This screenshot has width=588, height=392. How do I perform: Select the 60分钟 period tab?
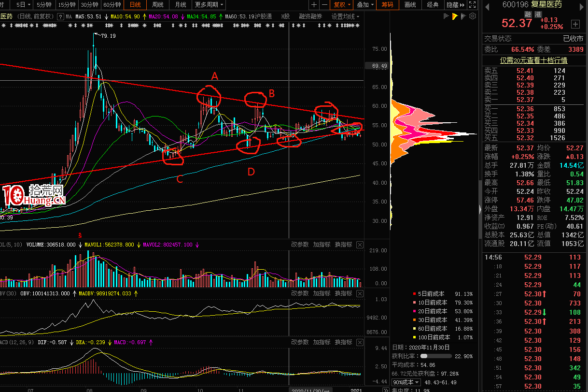[112, 5]
